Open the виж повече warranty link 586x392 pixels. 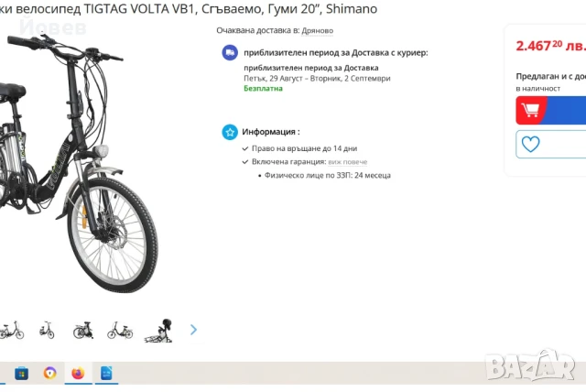tap(348, 162)
